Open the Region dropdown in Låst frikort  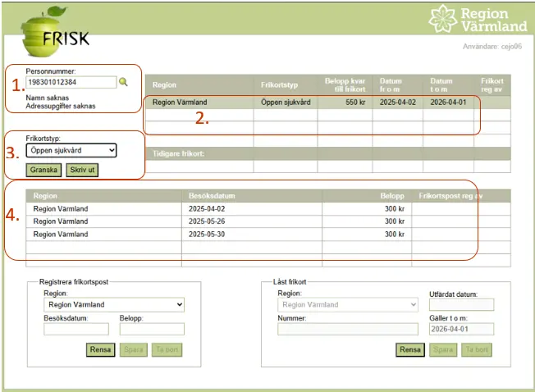point(348,304)
